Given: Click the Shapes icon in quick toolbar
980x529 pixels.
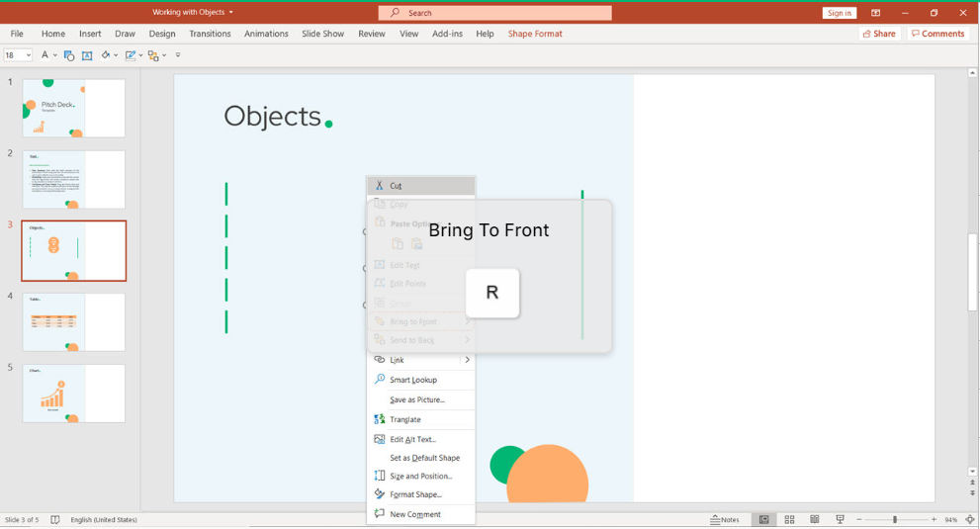Looking at the screenshot, I should (x=69, y=55).
